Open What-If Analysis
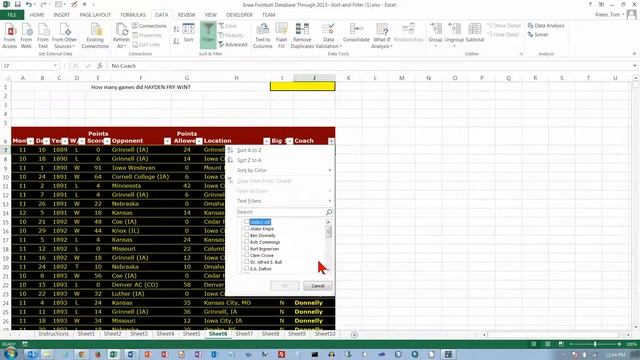Screen dimensions: 640x360 click(382, 36)
